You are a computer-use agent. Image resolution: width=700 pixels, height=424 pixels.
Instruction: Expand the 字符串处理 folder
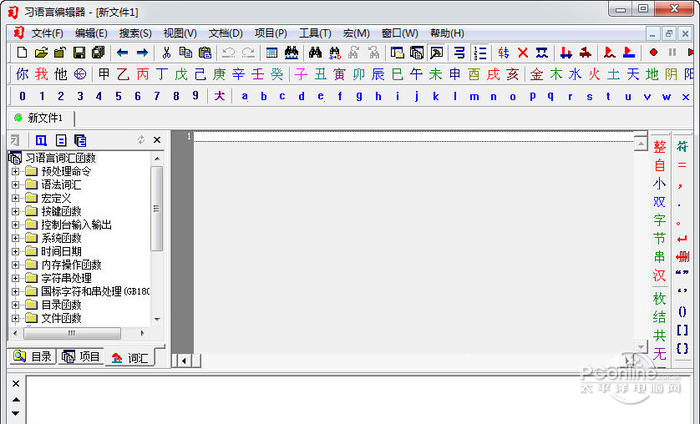[15, 279]
